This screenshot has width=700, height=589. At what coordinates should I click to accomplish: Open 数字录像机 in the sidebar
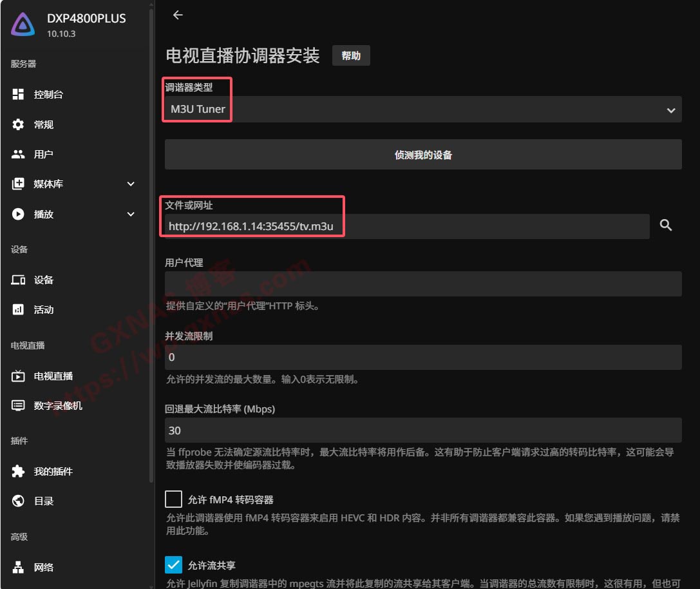click(x=57, y=406)
